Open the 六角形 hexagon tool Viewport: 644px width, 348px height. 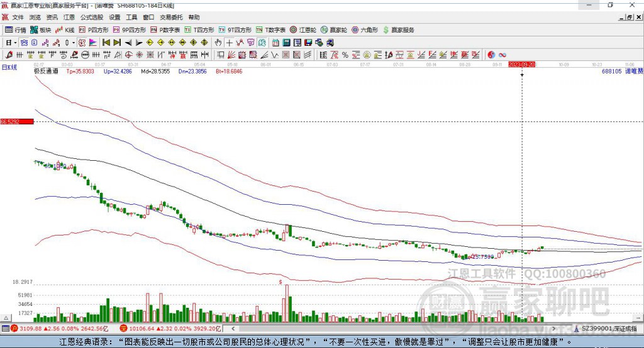pyautogui.click(x=365, y=30)
